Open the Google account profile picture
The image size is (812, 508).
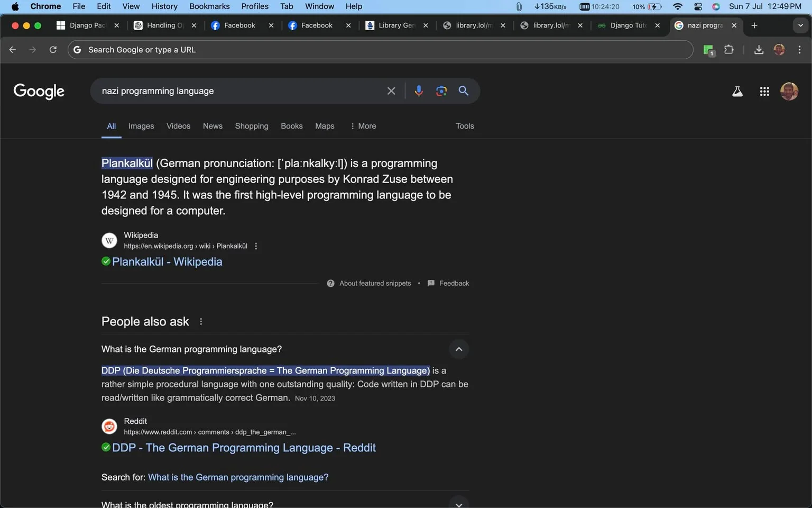click(789, 92)
